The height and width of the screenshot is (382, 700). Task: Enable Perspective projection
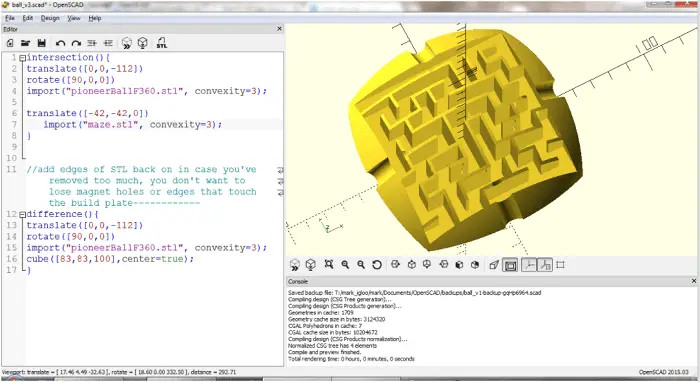click(494, 265)
